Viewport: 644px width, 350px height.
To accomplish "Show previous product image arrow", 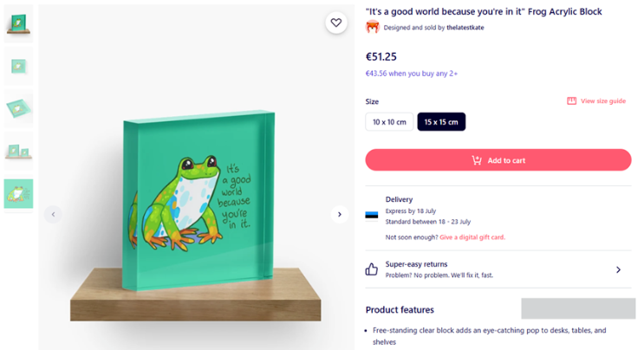I will pos(53,214).
